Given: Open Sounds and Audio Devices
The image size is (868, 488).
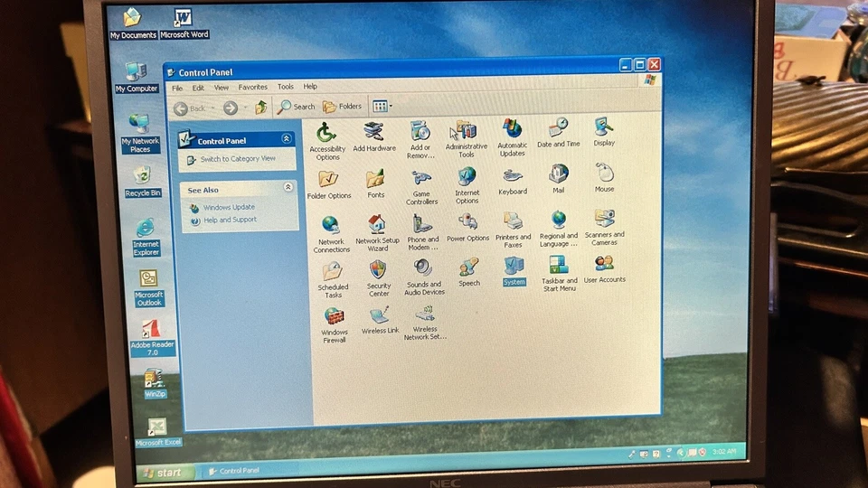Looking at the screenshot, I should pyautogui.click(x=424, y=277).
